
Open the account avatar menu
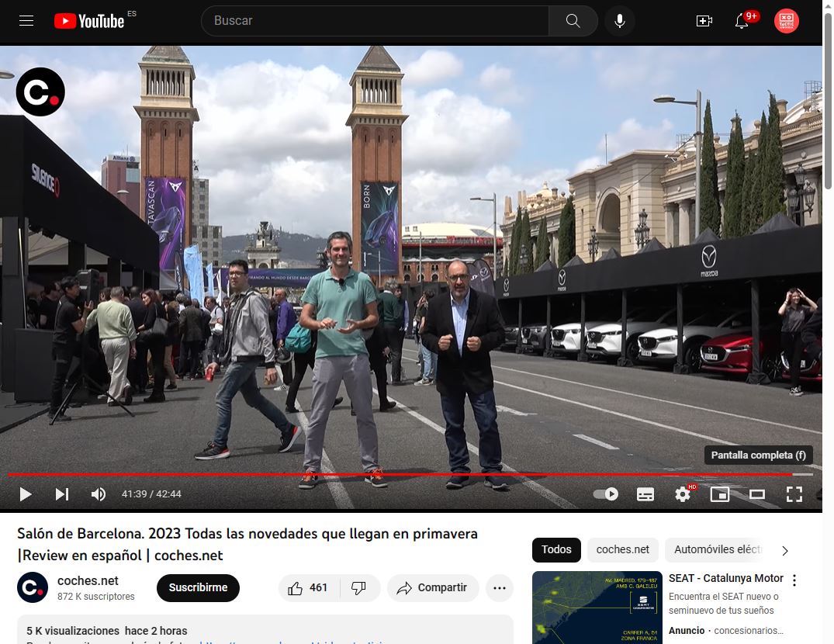(x=786, y=21)
